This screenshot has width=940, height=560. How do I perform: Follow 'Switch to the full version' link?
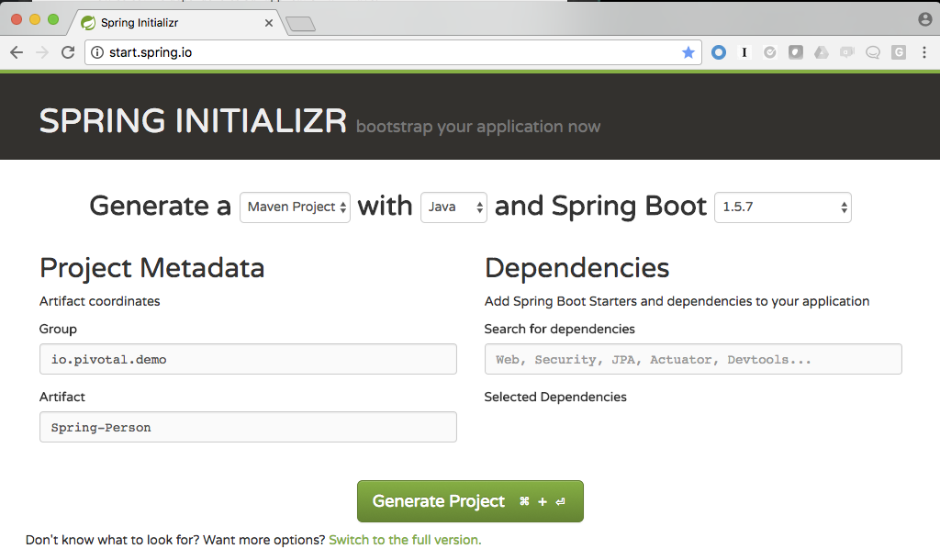tap(405, 540)
